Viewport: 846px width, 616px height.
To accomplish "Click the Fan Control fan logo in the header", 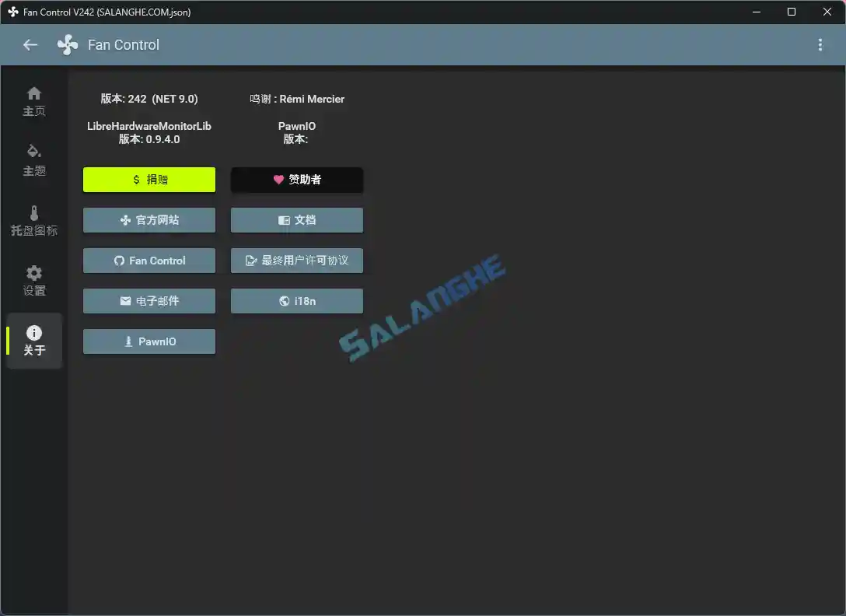I will click(67, 44).
